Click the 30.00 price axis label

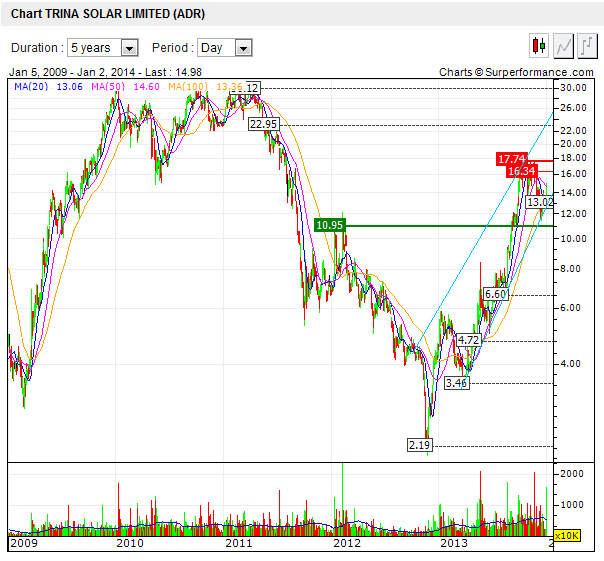(x=573, y=88)
